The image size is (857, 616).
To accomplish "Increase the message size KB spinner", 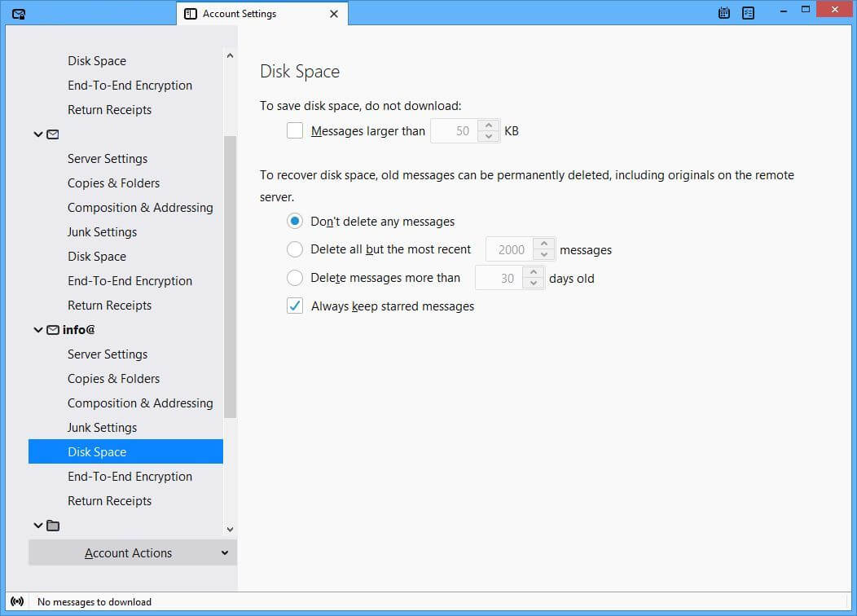I will coord(489,125).
